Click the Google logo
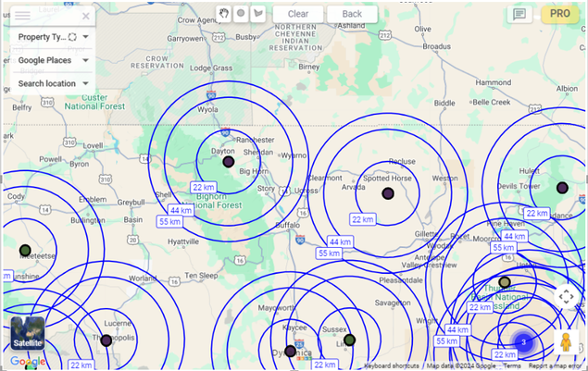Image resolution: width=588 pixels, height=371 pixels. tap(28, 361)
